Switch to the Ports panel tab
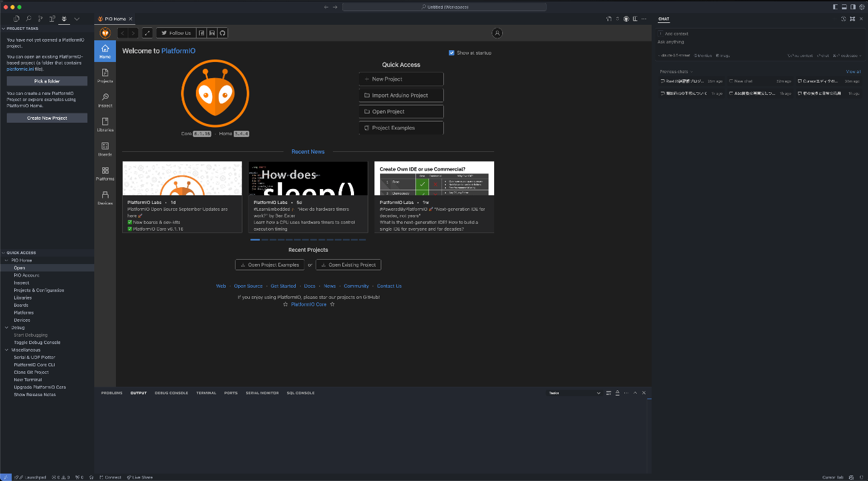The height and width of the screenshot is (481, 868). (x=231, y=393)
